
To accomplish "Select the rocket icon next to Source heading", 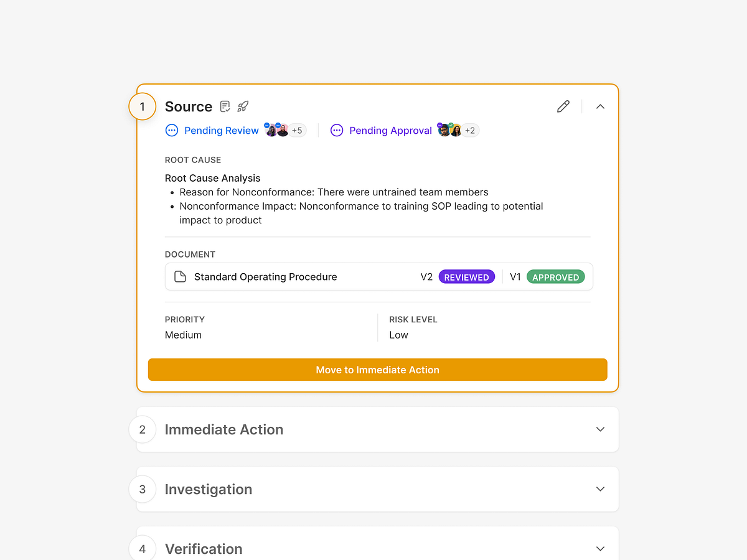I will pos(242,106).
